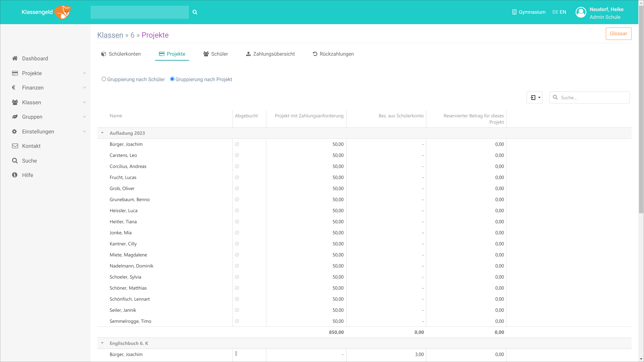The image size is (644, 362).
Task: Click the vertical page scrollbar
Action: 641,109
